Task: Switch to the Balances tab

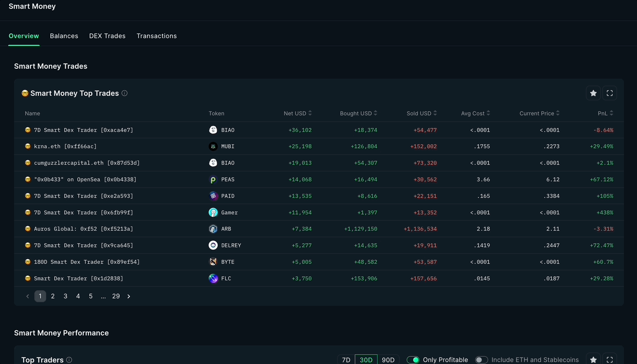Action: 64,36
